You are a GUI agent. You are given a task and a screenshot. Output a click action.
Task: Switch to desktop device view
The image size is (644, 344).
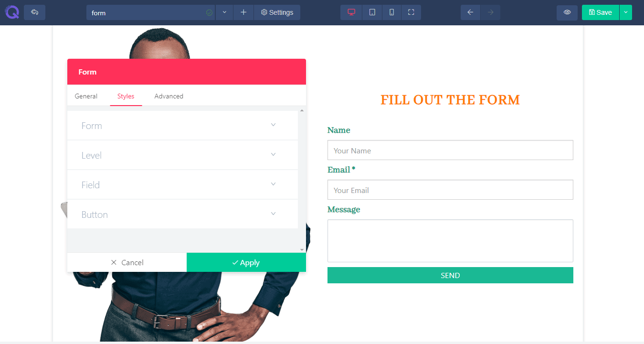coord(351,12)
